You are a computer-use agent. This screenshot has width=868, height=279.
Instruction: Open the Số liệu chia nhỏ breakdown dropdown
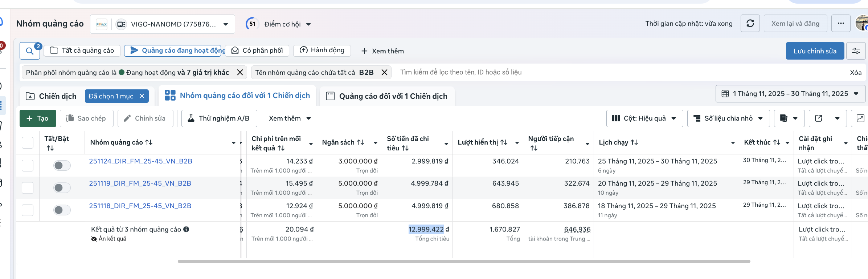tap(728, 118)
